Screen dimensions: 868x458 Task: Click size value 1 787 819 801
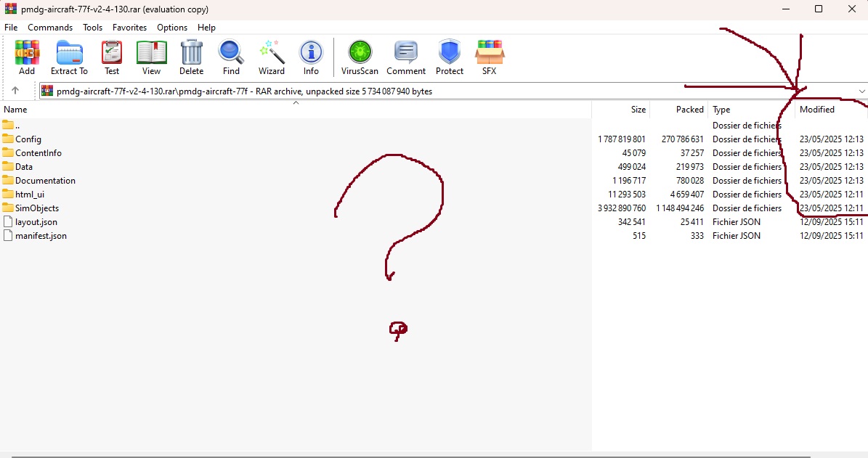pos(621,139)
